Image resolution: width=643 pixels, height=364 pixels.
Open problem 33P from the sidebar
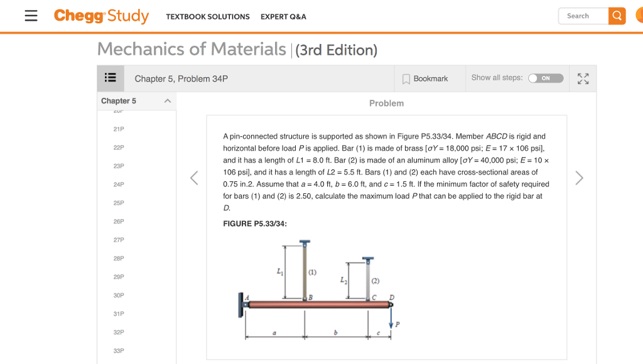119,350
